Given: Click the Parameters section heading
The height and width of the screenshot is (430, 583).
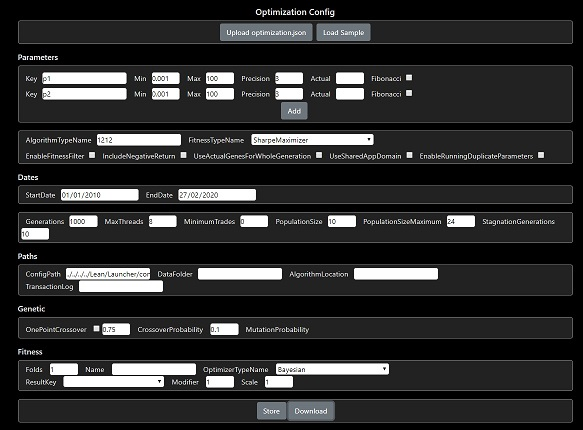Looking at the screenshot, I should coord(38,57).
